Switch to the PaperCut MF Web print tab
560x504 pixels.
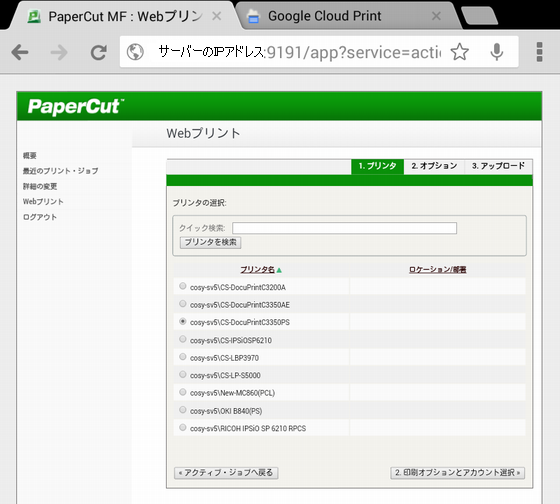pyautogui.click(x=121, y=16)
